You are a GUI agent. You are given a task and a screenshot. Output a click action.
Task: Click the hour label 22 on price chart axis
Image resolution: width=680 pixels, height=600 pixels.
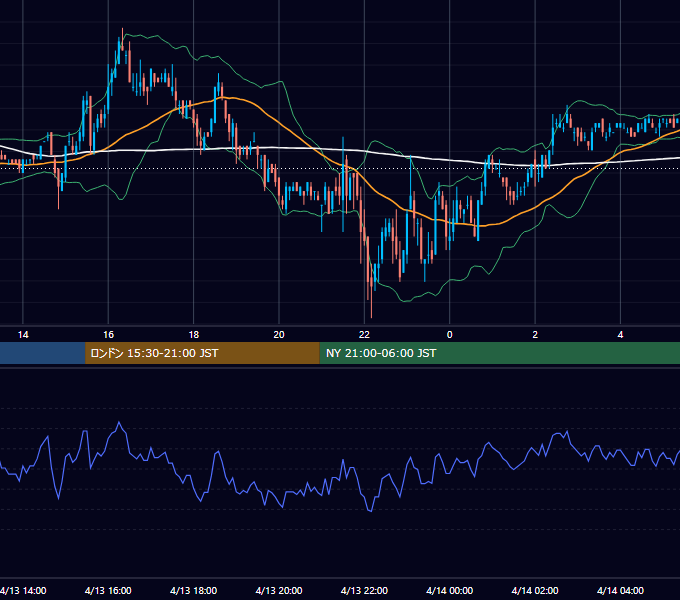(364, 335)
